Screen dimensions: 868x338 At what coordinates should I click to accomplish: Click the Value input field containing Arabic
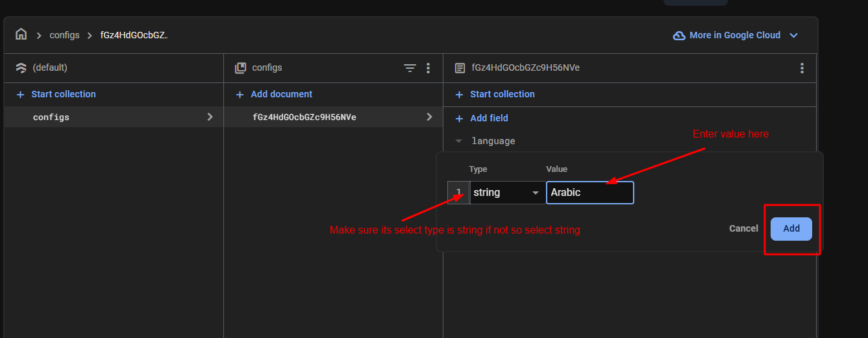click(x=589, y=193)
